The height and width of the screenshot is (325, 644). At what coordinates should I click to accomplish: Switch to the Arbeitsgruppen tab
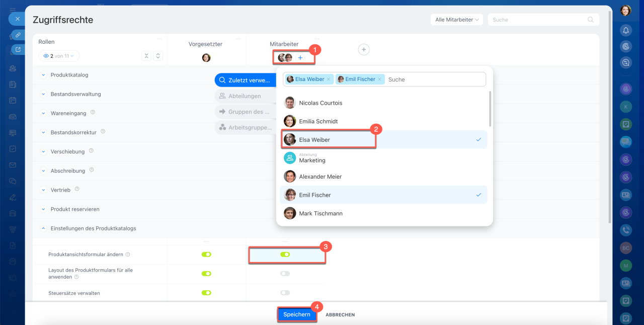pos(245,128)
